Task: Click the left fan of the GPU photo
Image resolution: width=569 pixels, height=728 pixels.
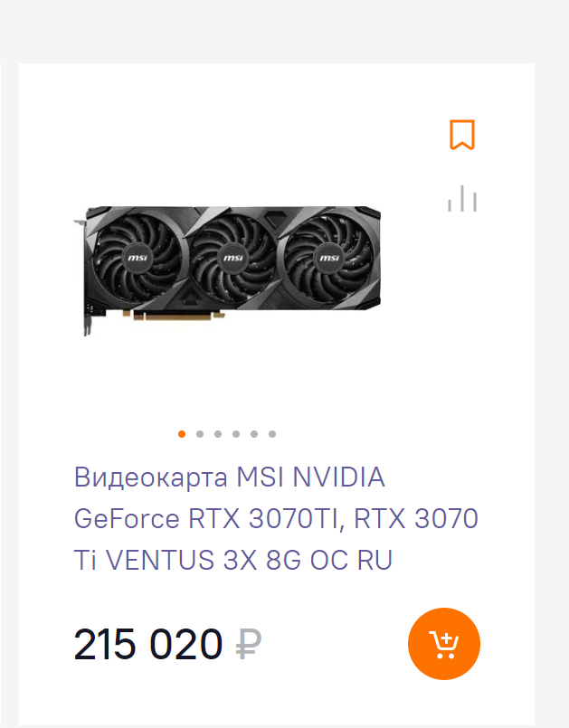Action: click(138, 258)
